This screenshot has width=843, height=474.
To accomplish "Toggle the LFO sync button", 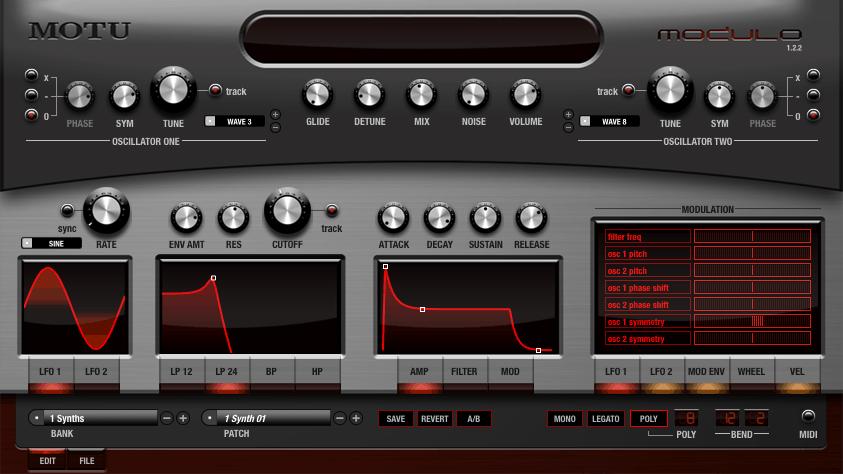I will click(x=67, y=210).
